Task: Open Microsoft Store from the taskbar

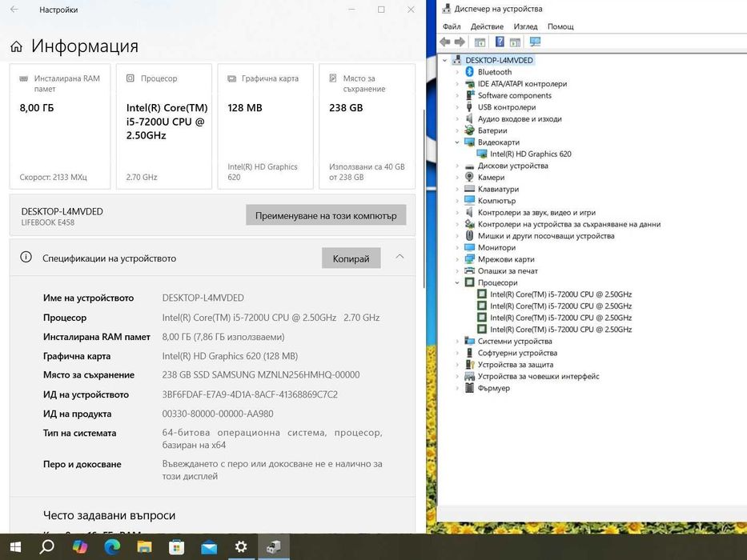Action: pyautogui.click(x=176, y=546)
